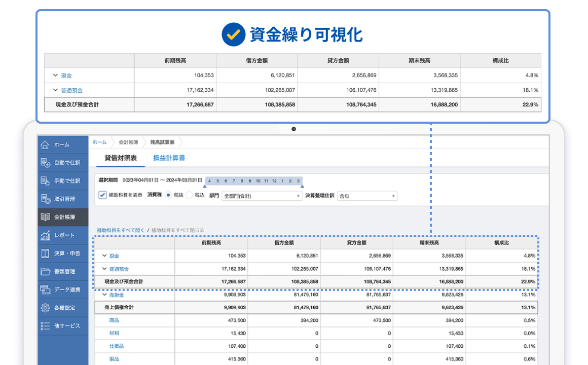Click month 8 on period slider
588x365 pixels.
click(242, 180)
